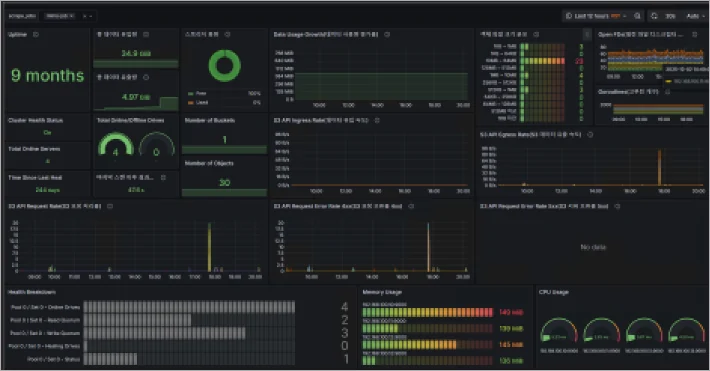Click the info icon beside S3 API Egress Rate
The width and height of the screenshot is (710, 371).
pos(590,135)
